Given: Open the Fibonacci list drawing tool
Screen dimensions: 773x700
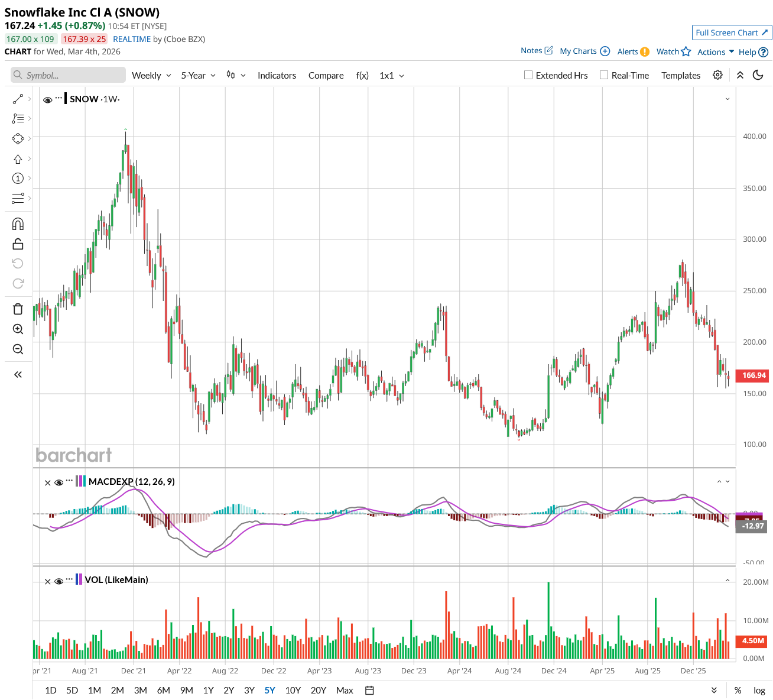Looking at the screenshot, I should coord(18,119).
